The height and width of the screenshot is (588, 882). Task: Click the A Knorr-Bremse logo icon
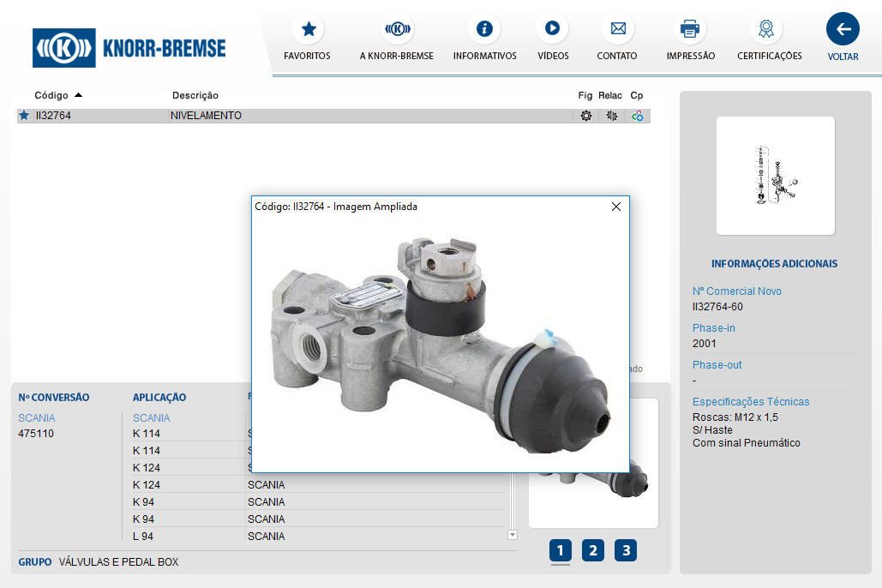point(397,29)
